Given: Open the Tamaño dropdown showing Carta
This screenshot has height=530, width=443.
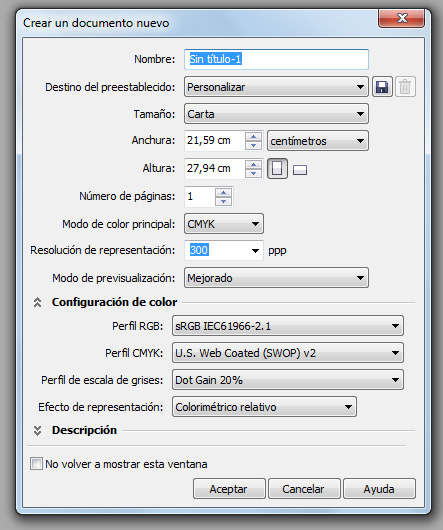Looking at the screenshot, I should tap(276, 114).
